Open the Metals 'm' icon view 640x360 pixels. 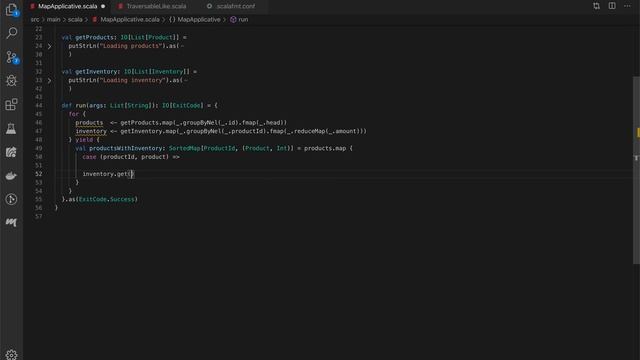pos(11,222)
